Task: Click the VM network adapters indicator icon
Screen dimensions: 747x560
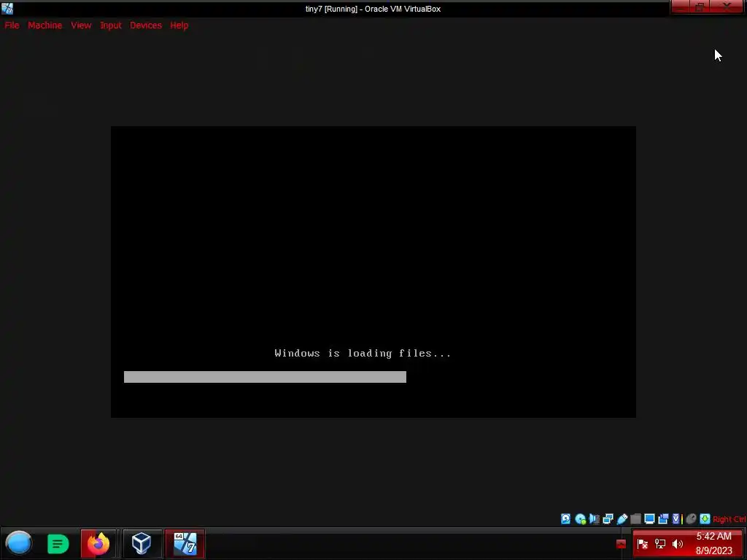Action: [x=608, y=519]
